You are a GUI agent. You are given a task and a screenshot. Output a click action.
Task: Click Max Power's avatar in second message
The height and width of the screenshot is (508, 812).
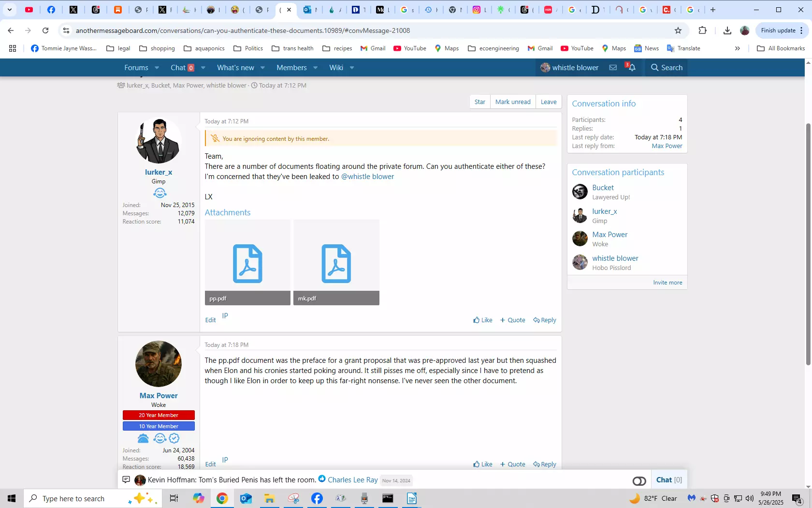159,364
